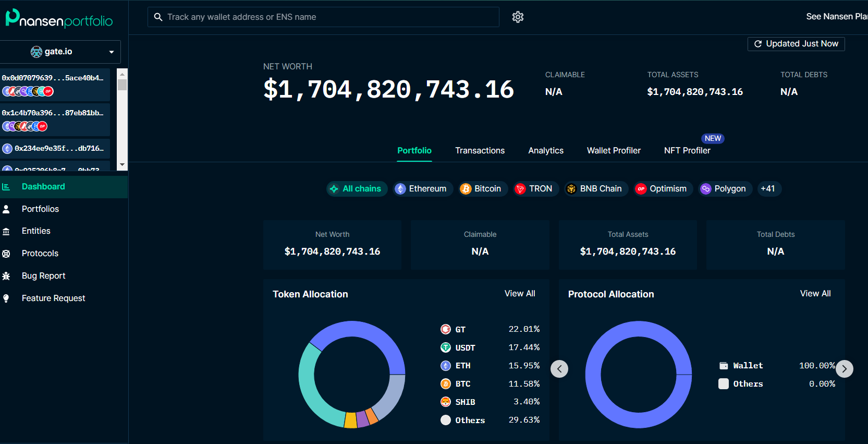Click the Wallet icon in Protocol Allocation
The image size is (868, 444).
click(724, 366)
